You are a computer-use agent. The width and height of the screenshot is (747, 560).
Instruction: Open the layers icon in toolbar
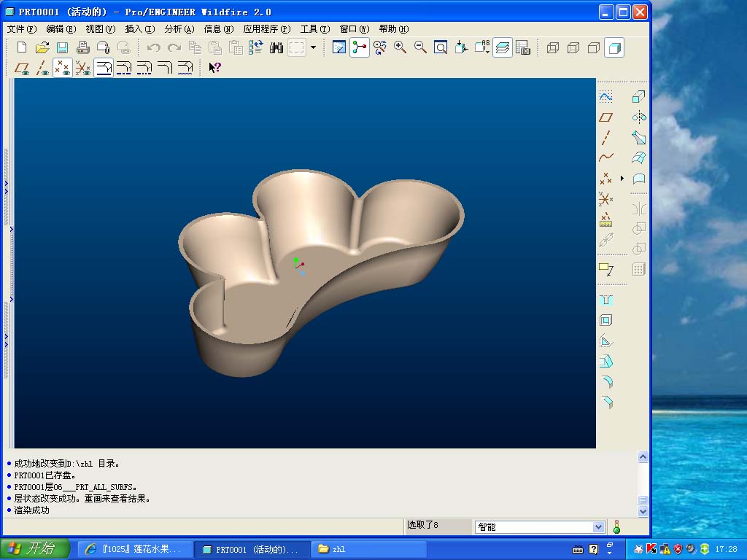pyautogui.click(x=503, y=47)
